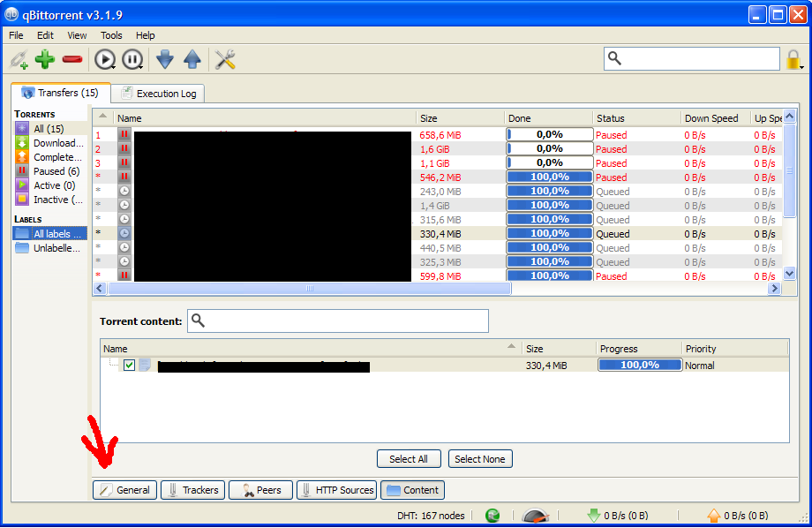The height and width of the screenshot is (528, 812).
Task: Select the Active (0) filter
Action: [x=49, y=185]
